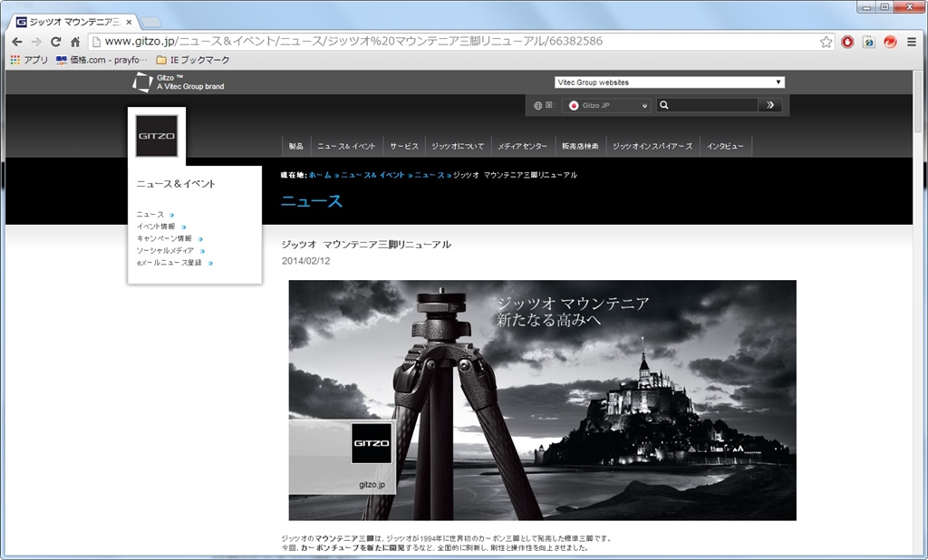Open the Vitec Group websites dropdown
928x560 pixels.
pyautogui.click(x=670, y=82)
